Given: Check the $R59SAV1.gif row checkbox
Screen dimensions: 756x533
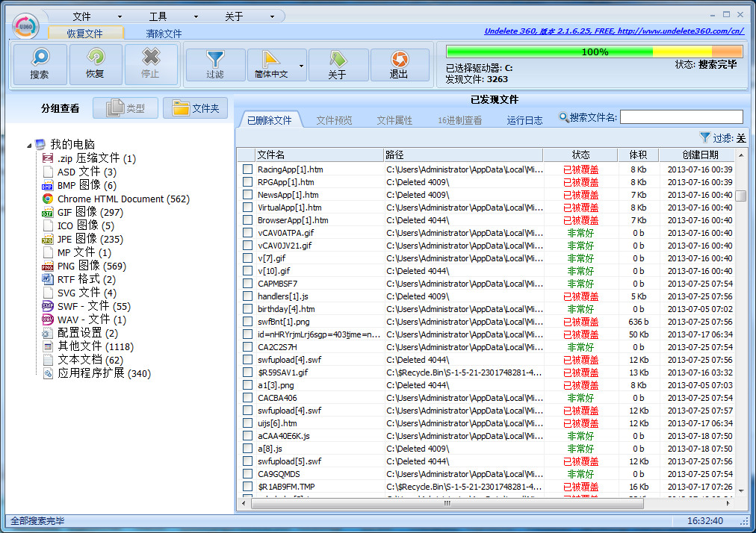Looking at the screenshot, I should pos(247,372).
